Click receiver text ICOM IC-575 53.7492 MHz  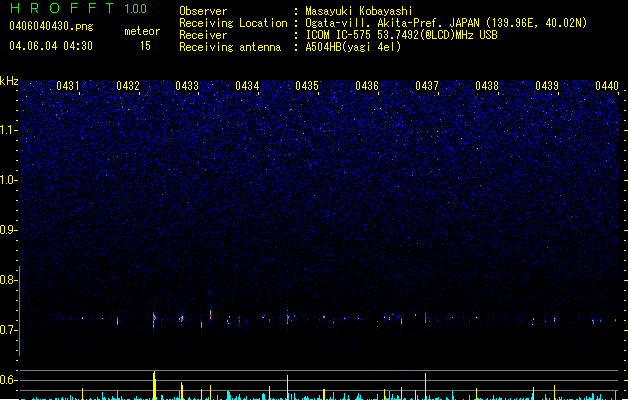(x=401, y=35)
